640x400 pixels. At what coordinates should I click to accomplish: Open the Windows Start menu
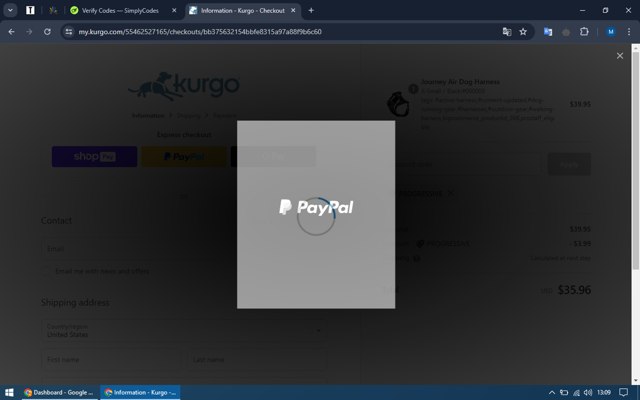pos(9,393)
